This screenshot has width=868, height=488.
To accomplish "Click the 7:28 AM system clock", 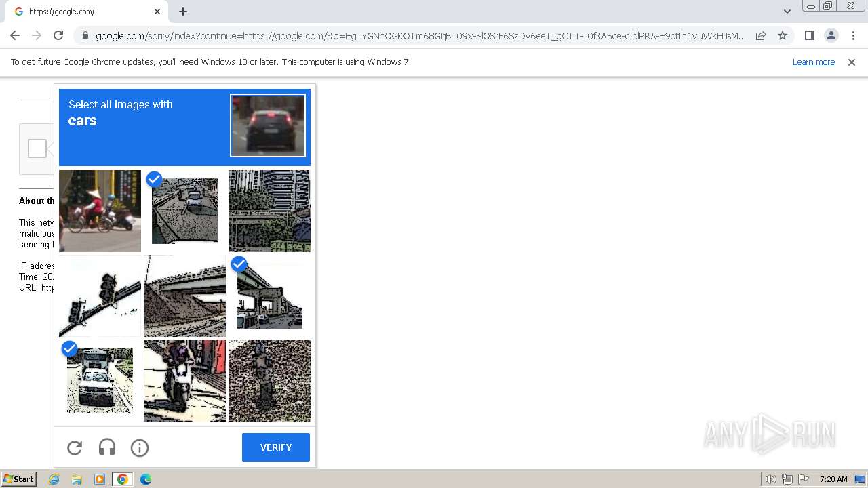I will [833, 479].
